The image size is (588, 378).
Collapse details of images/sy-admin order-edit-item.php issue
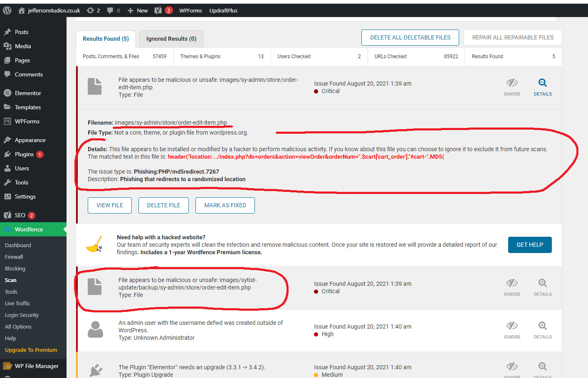[x=543, y=87]
